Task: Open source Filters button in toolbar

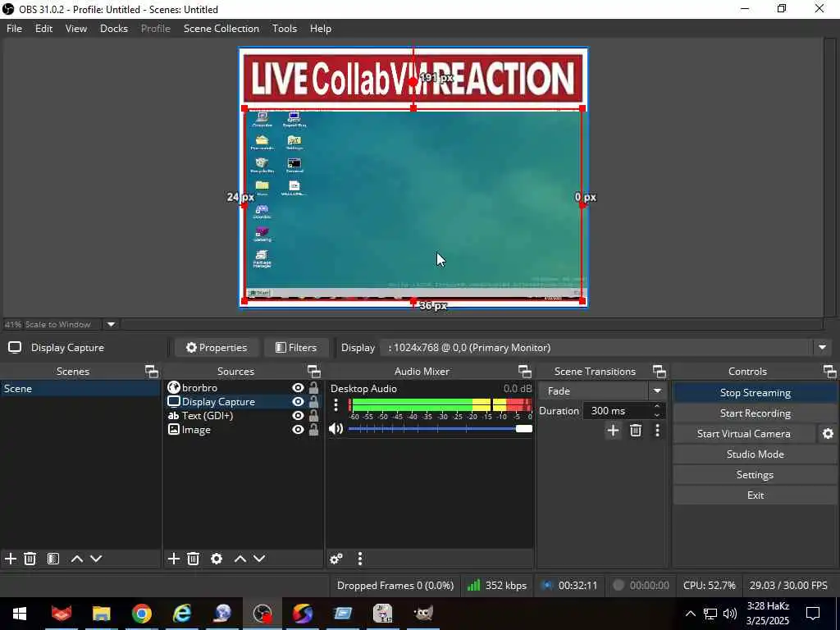Action: pyautogui.click(x=295, y=348)
